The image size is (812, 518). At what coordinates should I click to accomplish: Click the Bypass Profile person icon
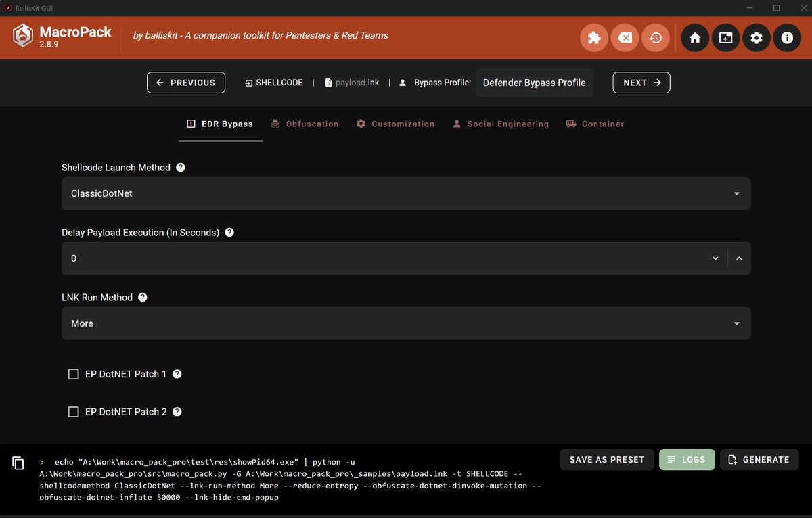(403, 83)
